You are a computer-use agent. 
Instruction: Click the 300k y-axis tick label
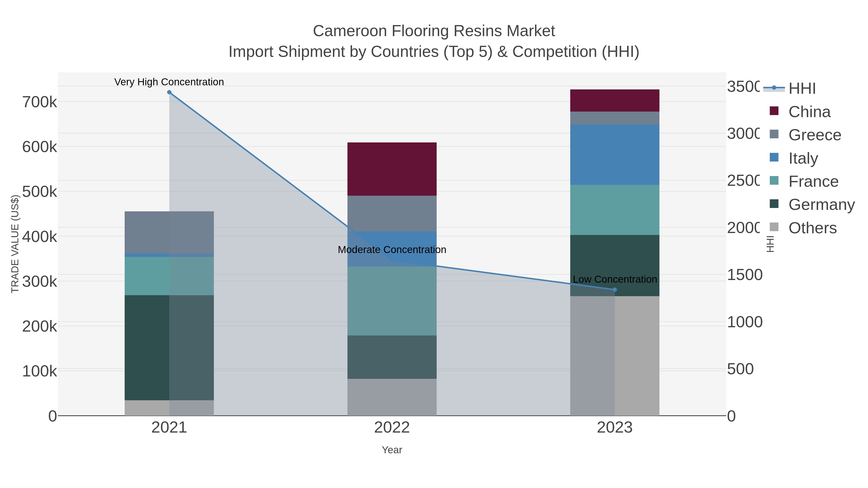(40, 281)
